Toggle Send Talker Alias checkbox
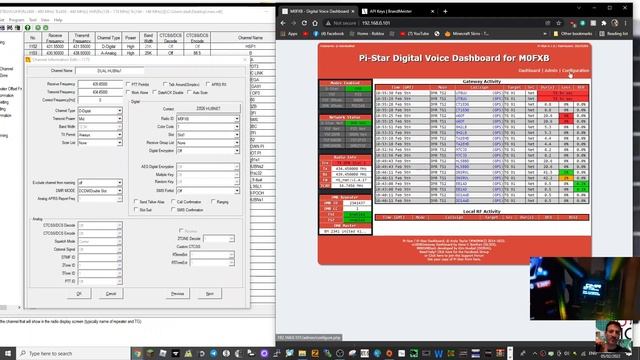This screenshot has height=360, width=640. [136, 202]
